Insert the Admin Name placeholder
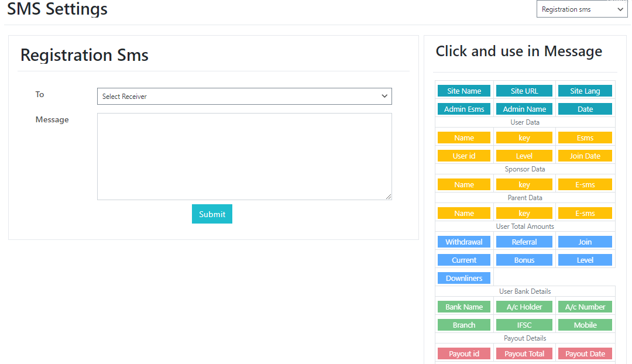Image resolution: width=632 pixels, height=364 pixels. coord(524,109)
